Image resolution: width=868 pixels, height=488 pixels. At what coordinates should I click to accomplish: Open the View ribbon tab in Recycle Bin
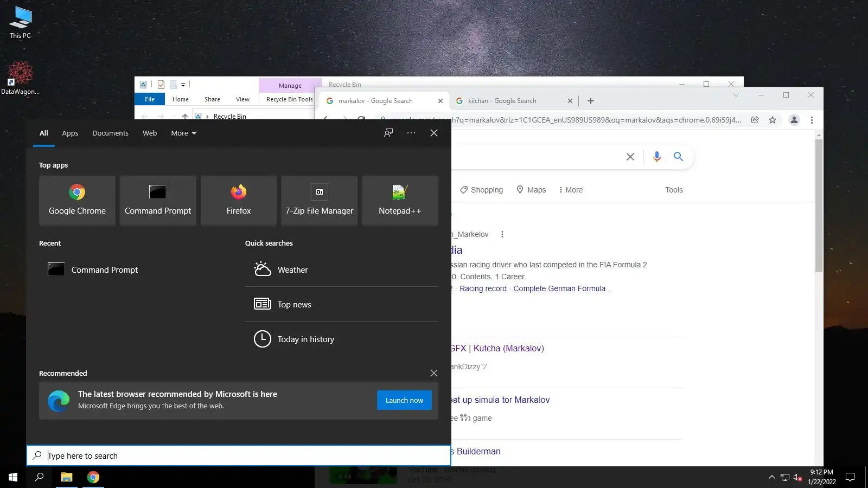(x=242, y=99)
